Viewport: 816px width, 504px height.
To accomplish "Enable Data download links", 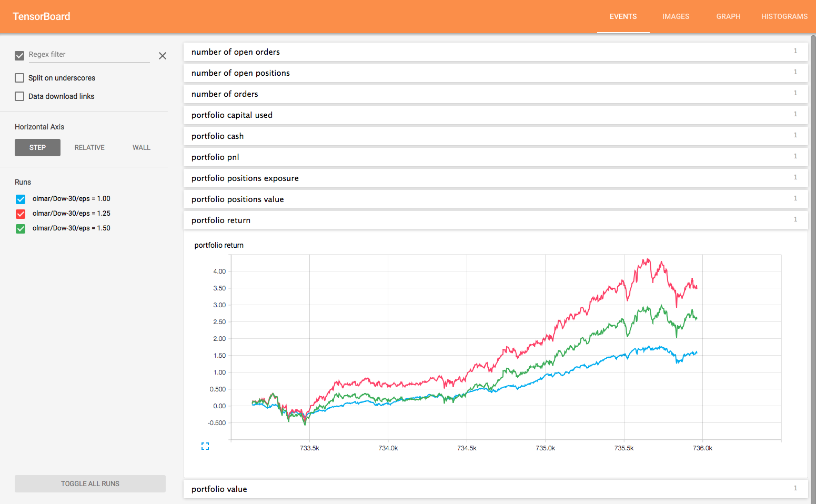I will click(x=19, y=96).
